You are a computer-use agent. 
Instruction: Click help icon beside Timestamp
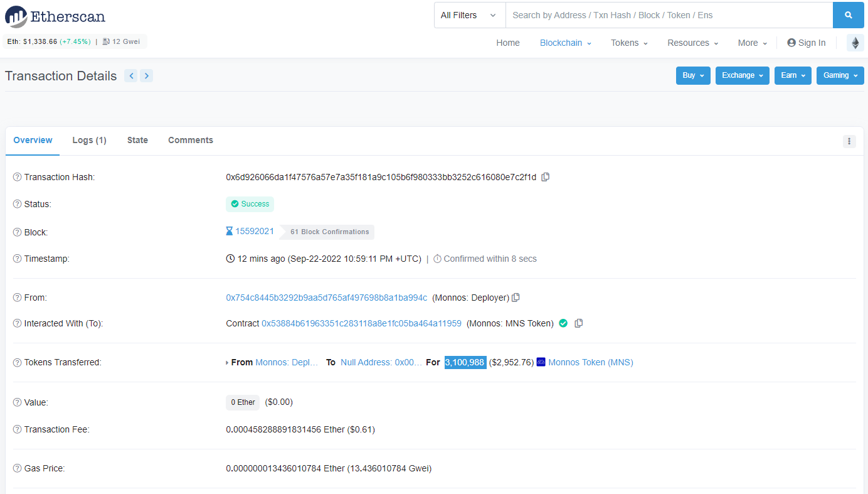pos(18,259)
